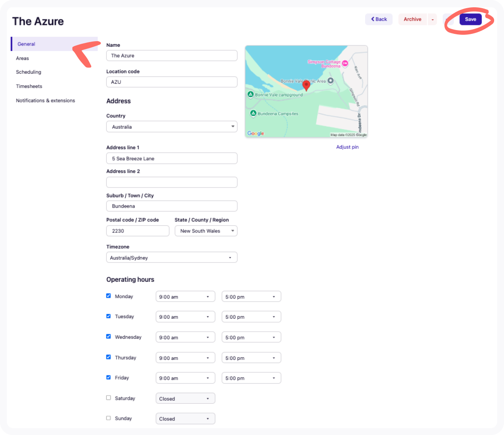Switch to the Scheduling tab
Viewport: 504px width, 435px height.
29,72
